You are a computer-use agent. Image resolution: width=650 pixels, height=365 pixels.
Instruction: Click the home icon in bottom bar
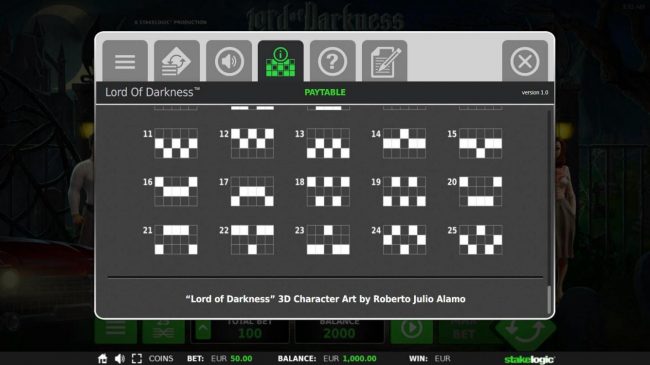[x=102, y=358]
